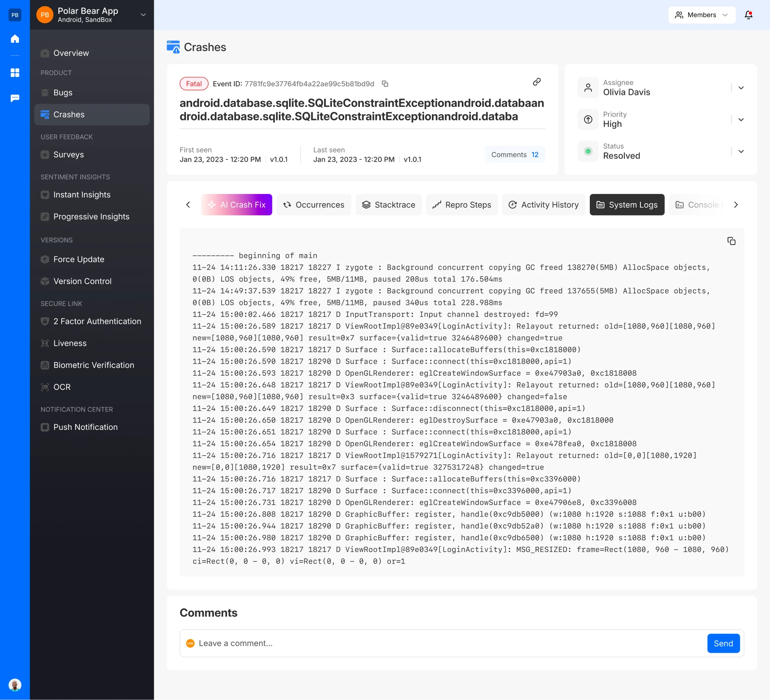Viewport: 770px width, 700px height.
Task: Click the crash link icon
Action: click(537, 82)
